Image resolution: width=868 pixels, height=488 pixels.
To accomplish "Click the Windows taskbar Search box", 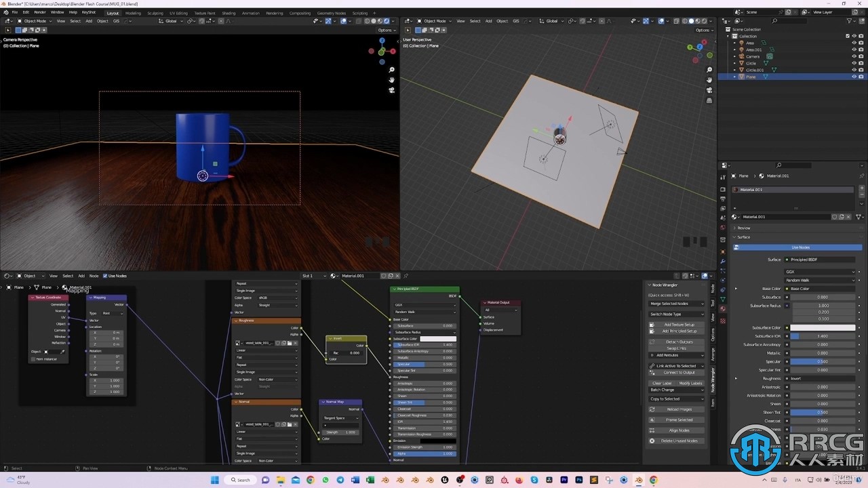I will [241, 480].
